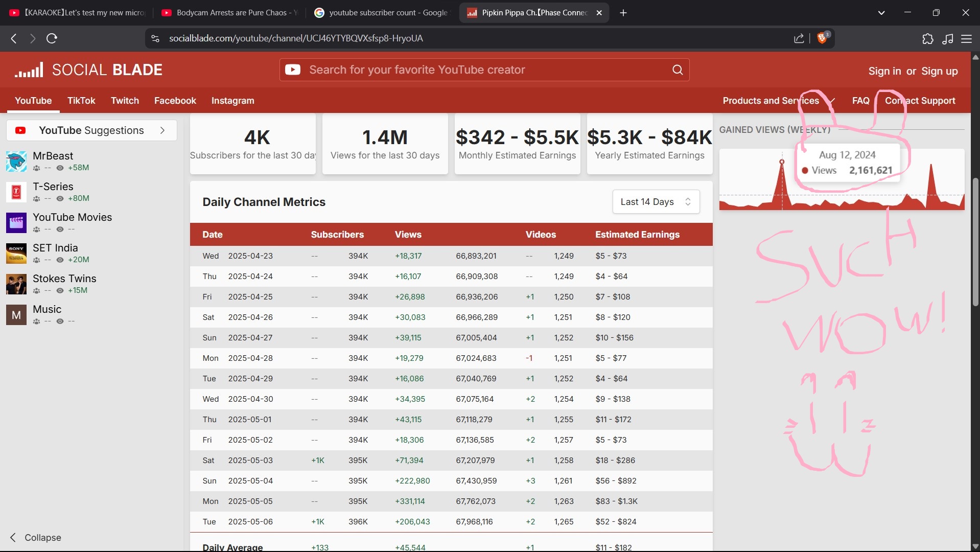The height and width of the screenshot is (552, 980).
Task: Open site information icon in address bar
Action: 155,38
